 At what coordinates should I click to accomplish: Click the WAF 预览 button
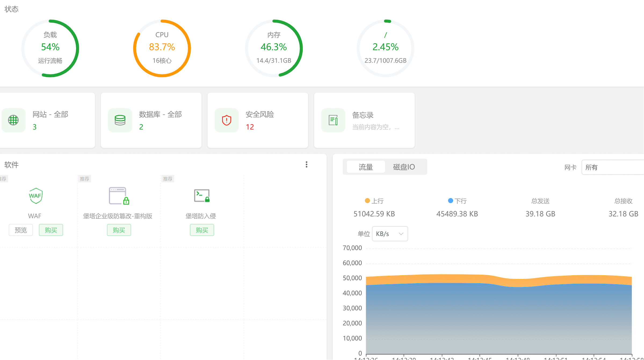21,230
